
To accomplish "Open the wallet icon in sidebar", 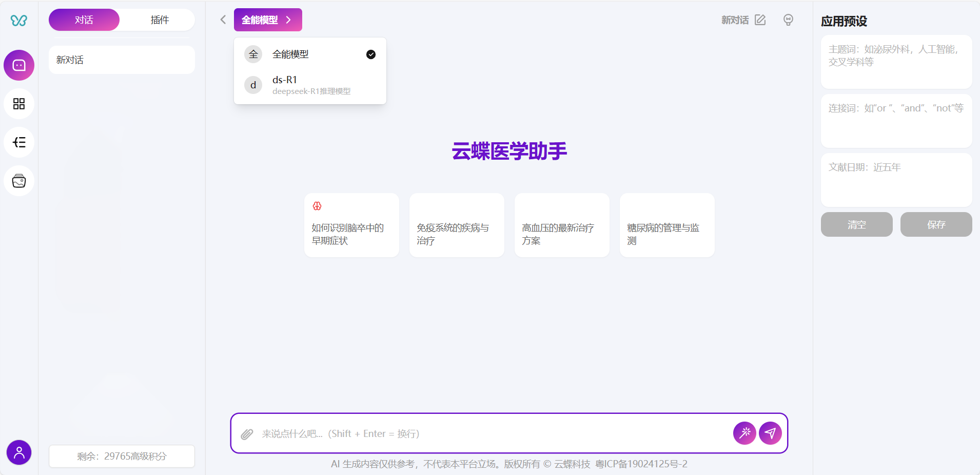I will (x=19, y=181).
